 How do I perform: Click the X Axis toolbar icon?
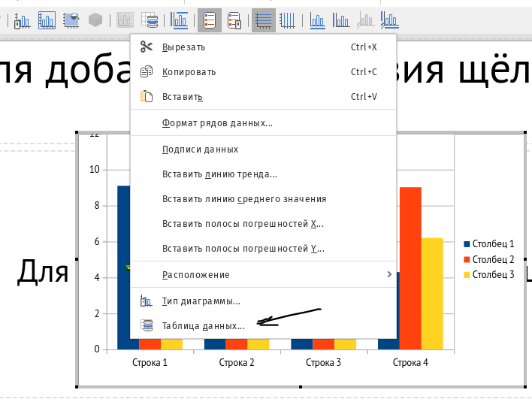pyautogui.click(x=318, y=21)
